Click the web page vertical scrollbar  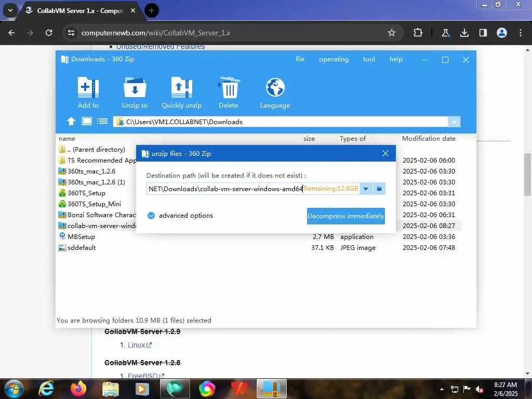(x=528, y=175)
